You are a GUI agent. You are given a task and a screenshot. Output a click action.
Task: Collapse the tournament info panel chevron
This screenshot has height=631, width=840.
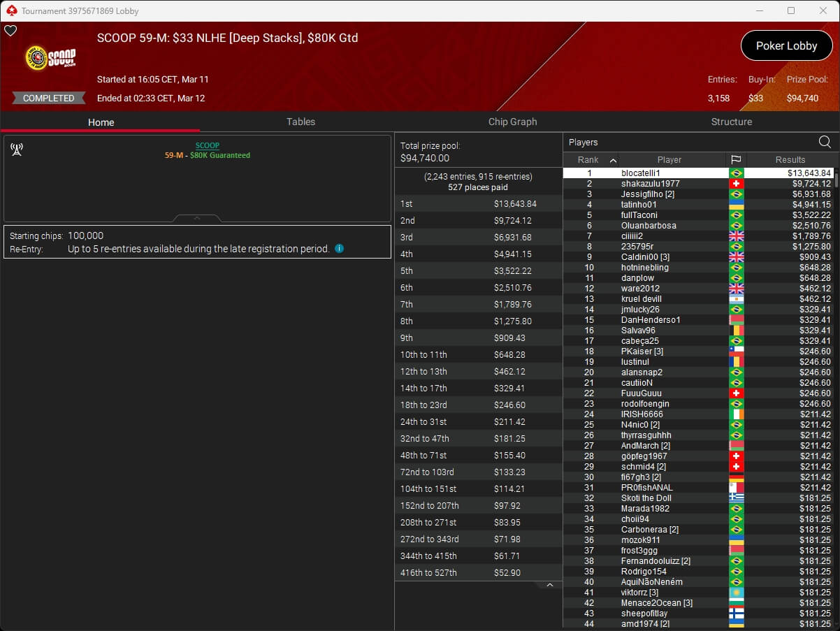tap(197, 218)
